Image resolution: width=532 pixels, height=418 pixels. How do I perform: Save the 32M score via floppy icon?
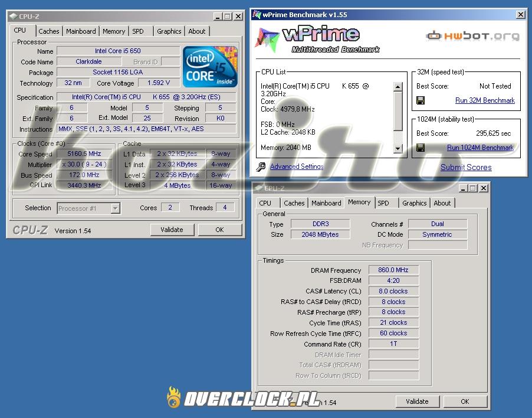click(x=421, y=100)
